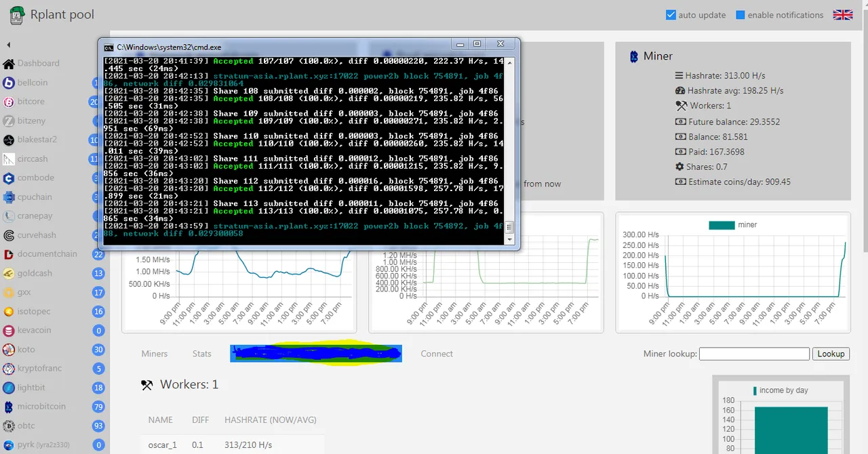Click the Workers pickaxe icon beside heading
The image size is (868, 454).
coord(147,385)
